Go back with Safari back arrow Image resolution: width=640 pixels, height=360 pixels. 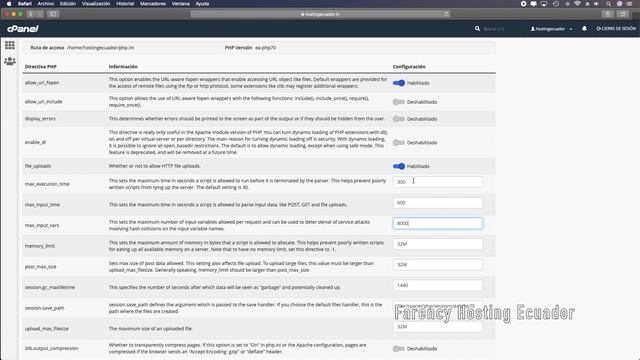click(x=31, y=14)
